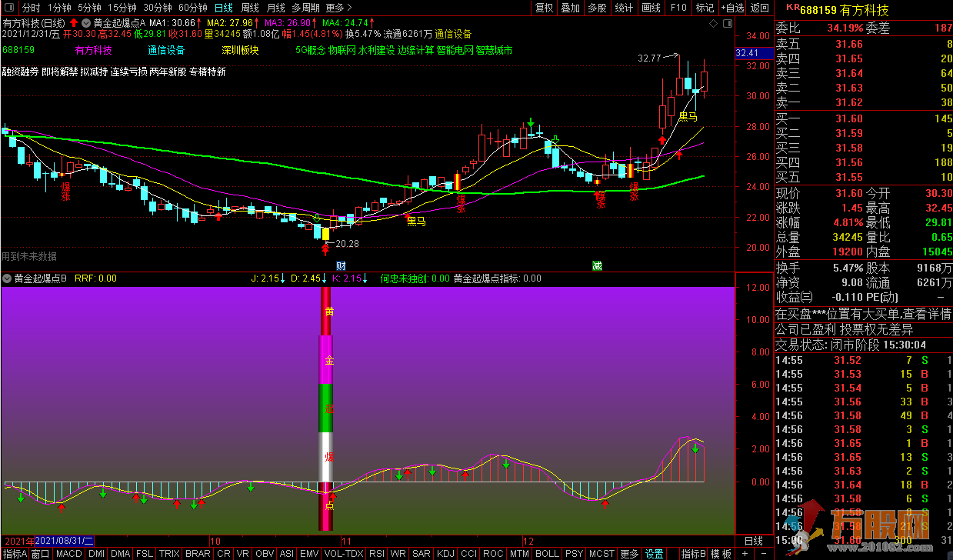Add stock via +自选 button
Viewport: 953px width, 560px height.
tap(732, 8)
